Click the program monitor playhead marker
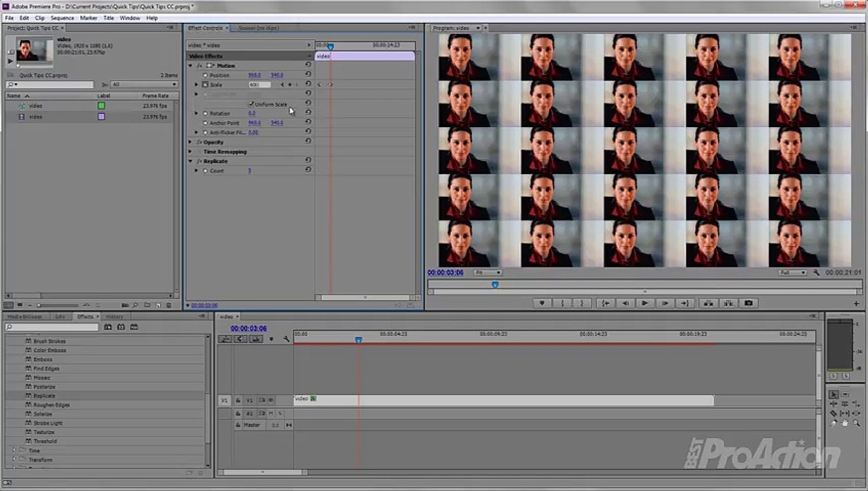 click(x=495, y=284)
